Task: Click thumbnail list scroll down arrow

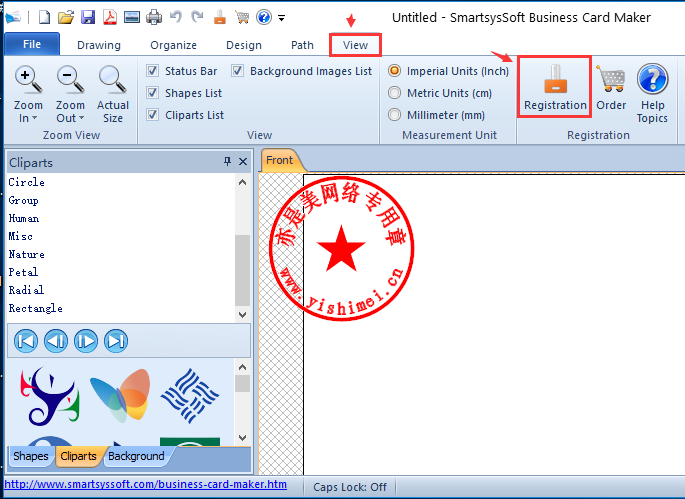Action: tap(242, 437)
